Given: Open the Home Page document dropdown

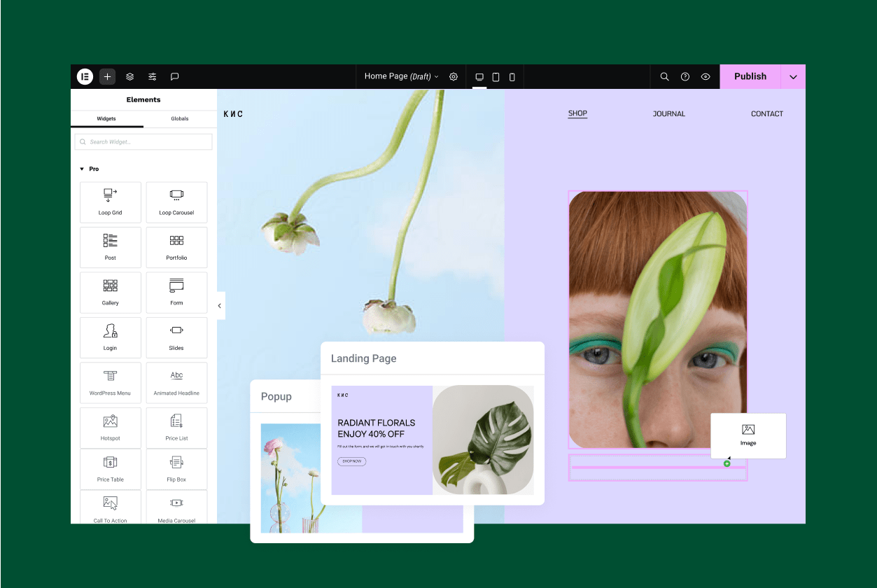Looking at the screenshot, I should tap(402, 76).
